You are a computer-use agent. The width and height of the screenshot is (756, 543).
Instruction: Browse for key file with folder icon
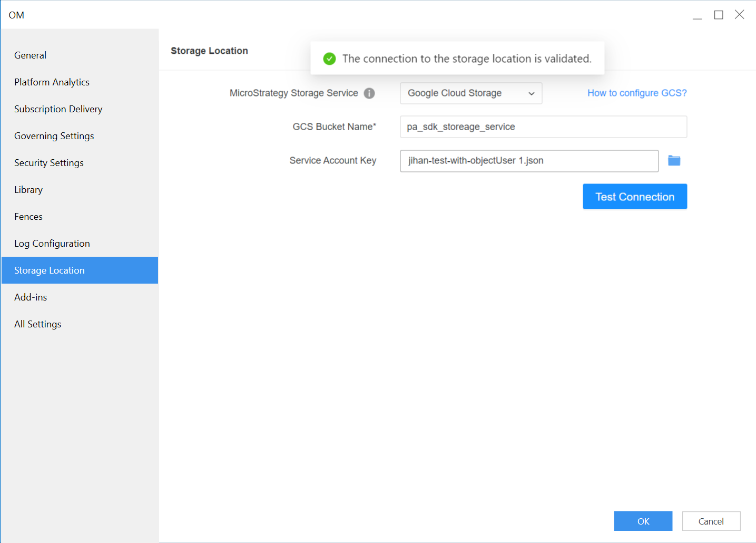[x=674, y=161]
